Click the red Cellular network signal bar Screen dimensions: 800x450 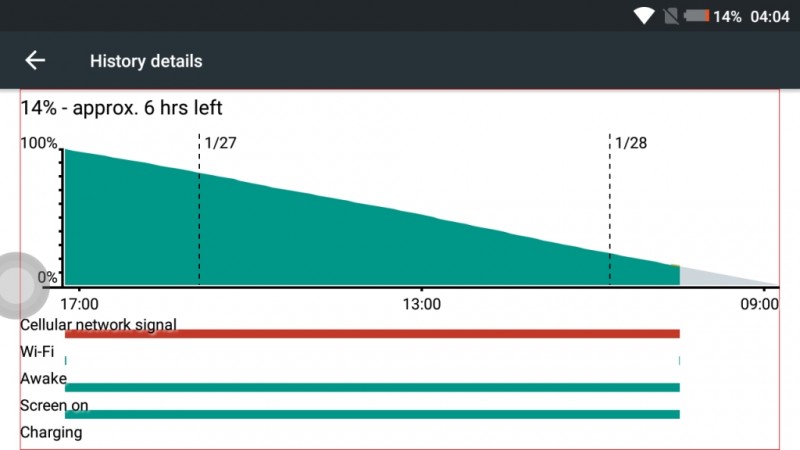[x=372, y=334]
